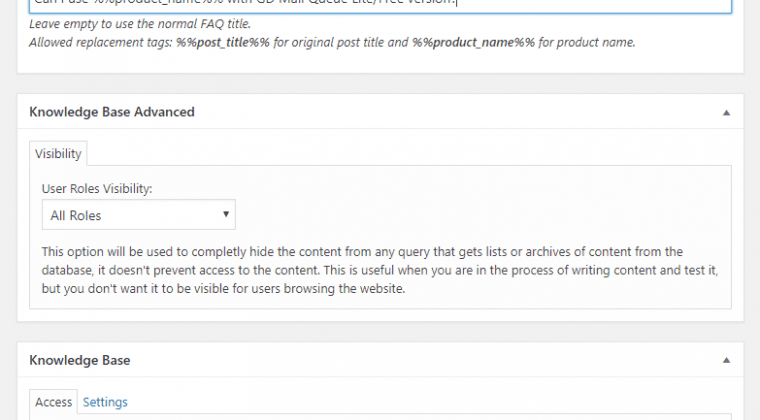Open the Settings tab in Knowledge Base
This screenshot has width=760, height=420.
(105, 402)
